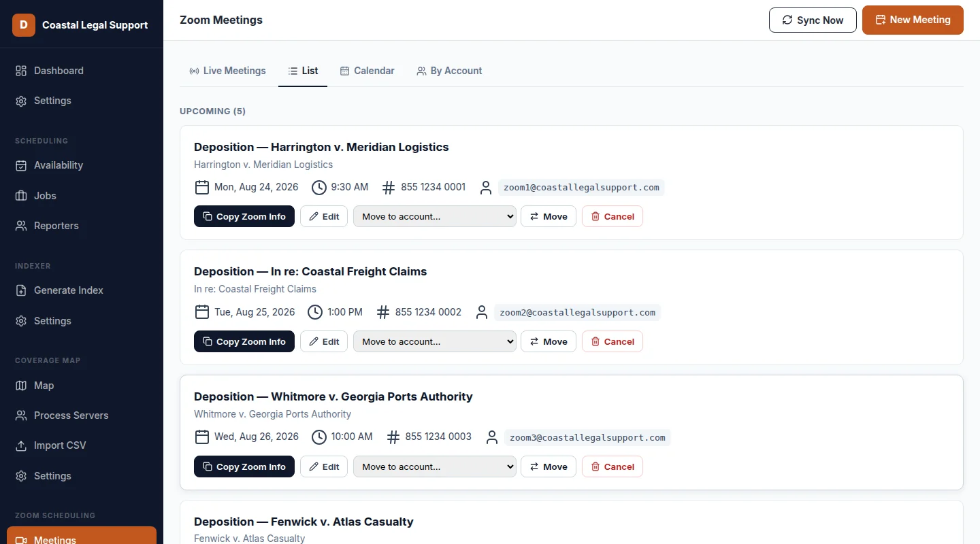The width and height of the screenshot is (980, 544).
Task: Click Move for the Whitmore meeting
Action: click(x=549, y=466)
